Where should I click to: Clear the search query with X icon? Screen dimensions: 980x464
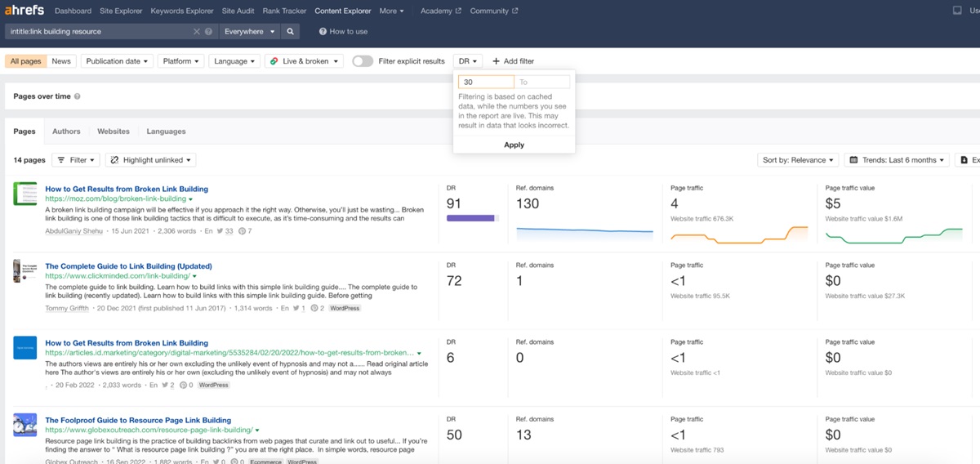coord(197,31)
